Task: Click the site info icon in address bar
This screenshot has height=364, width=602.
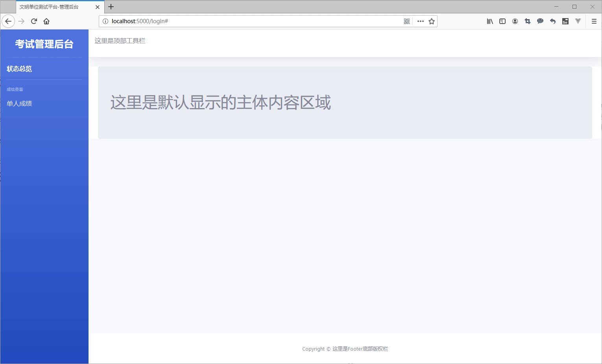Action: 104,21
